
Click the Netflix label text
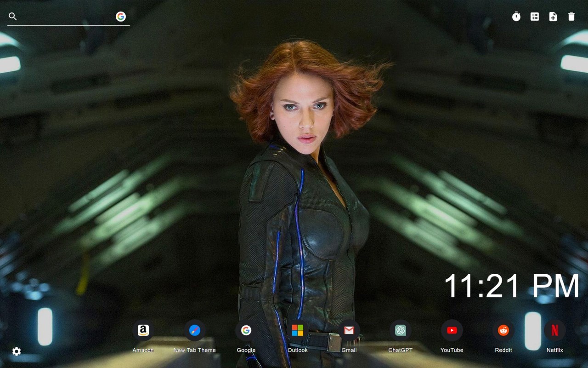click(555, 350)
